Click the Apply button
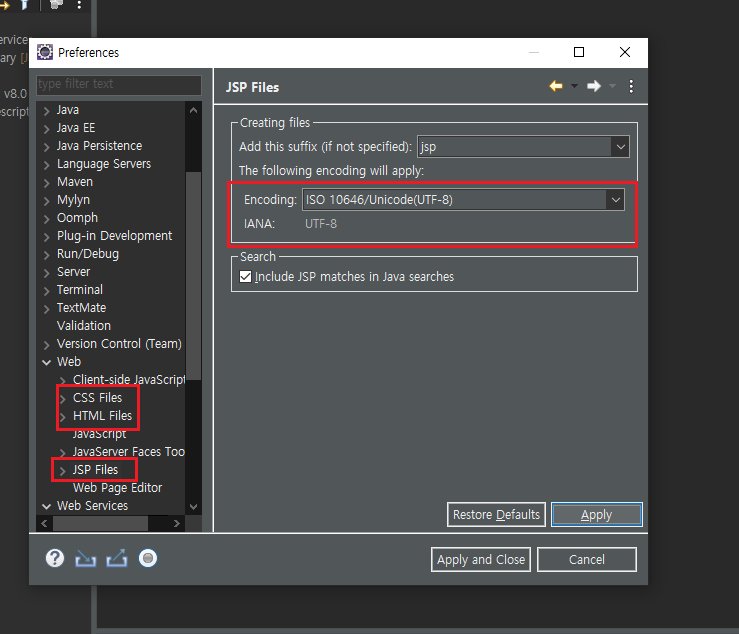 click(597, 515)
